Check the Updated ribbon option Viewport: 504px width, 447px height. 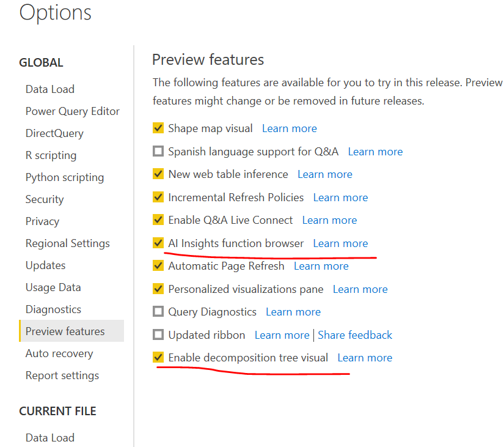click(158, 335)
